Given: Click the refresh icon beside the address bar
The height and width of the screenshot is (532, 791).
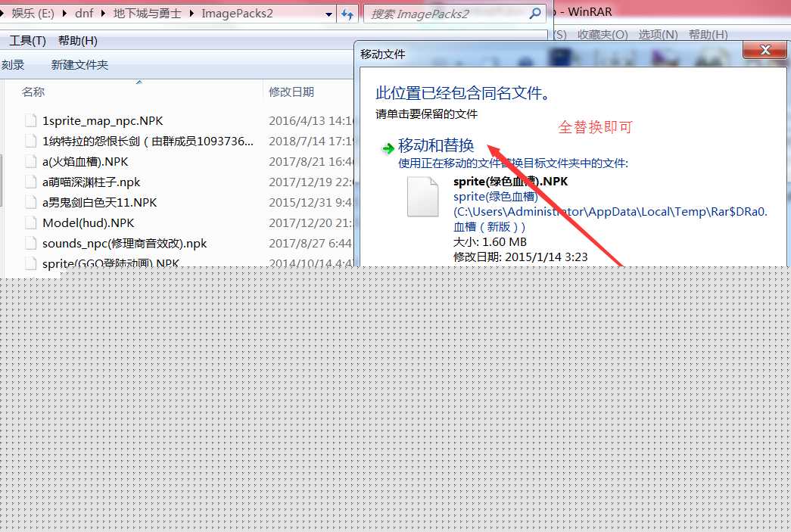Looking at the screenshot, I should click(x=347, y=14).
